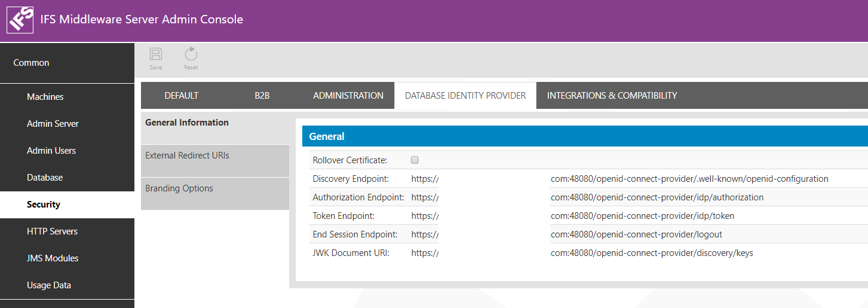
Task: Click the IFS logo in header
Action: point(20,20)
